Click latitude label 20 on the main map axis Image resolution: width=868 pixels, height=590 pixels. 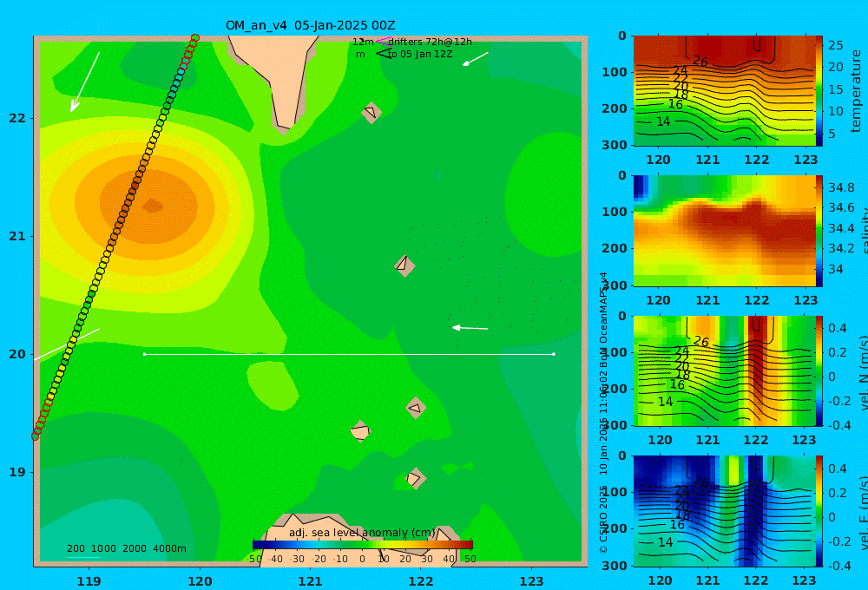17,354
